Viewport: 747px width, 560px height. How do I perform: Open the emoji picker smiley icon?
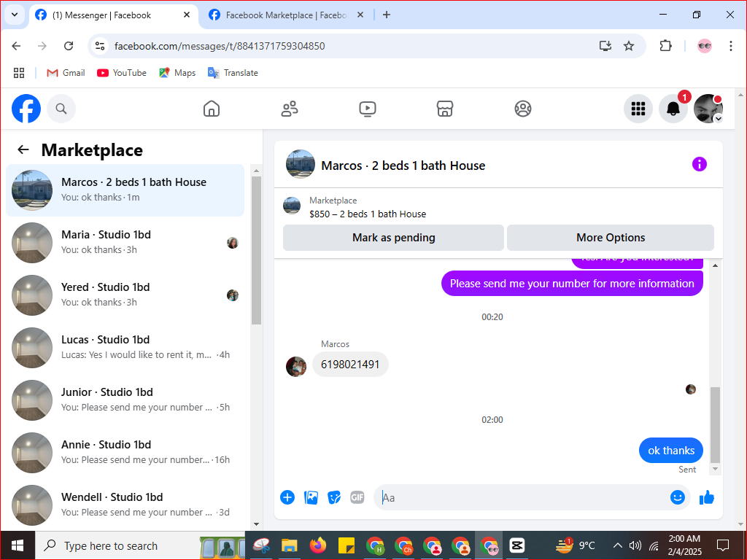(x=678, y=497)
